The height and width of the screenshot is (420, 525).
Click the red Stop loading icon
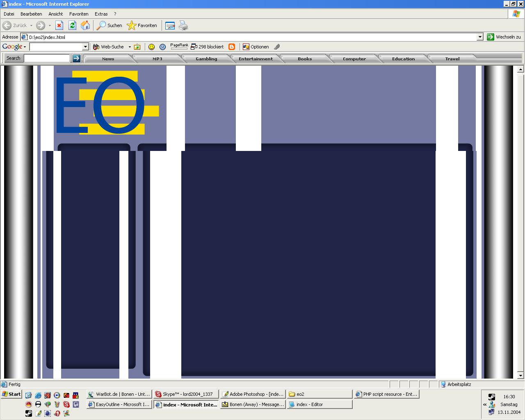[59, 25]
